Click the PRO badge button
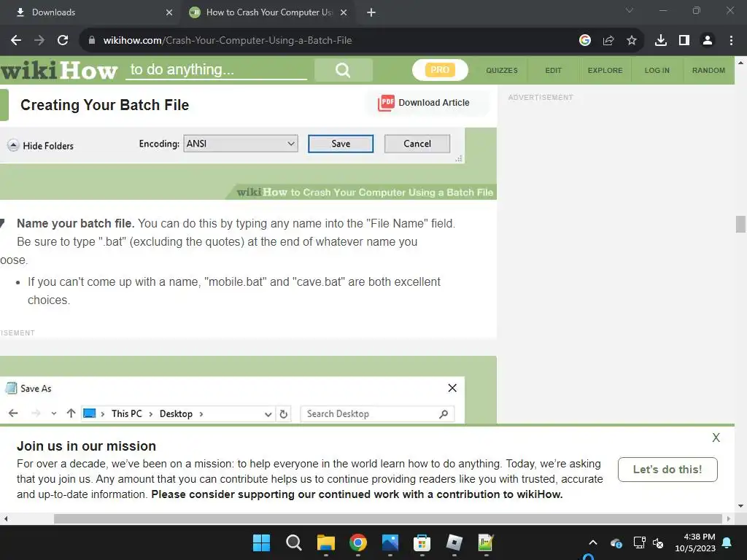Image resolution: width=747 pixels, height=560 pixels. click(440, 70)
